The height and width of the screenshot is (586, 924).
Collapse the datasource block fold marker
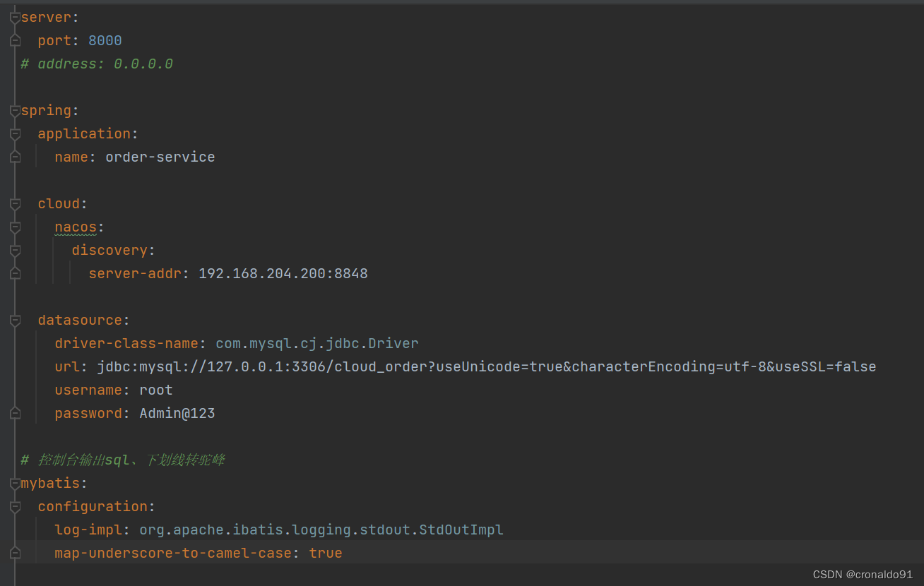click(x=15, y=320)
